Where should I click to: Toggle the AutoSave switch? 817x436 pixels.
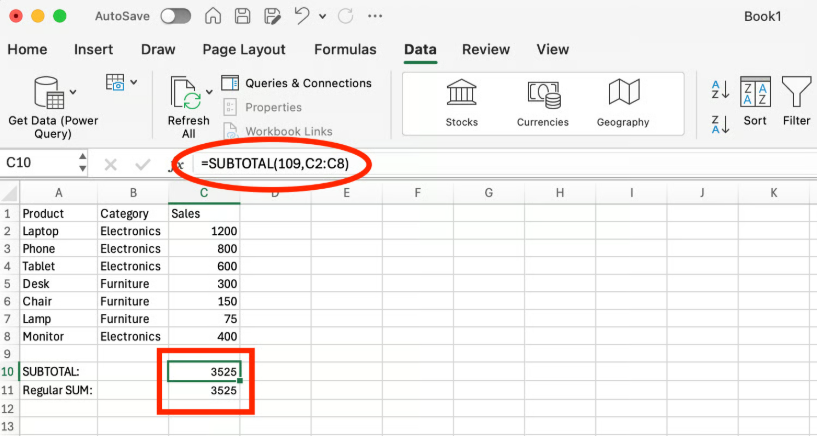point(176,17)
